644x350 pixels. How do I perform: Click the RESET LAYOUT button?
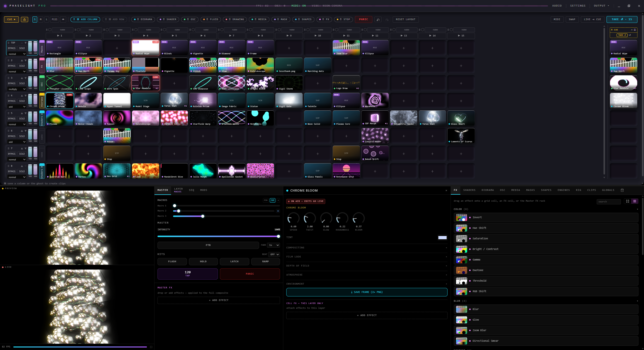pyautogui.click(x=406, y=19)
